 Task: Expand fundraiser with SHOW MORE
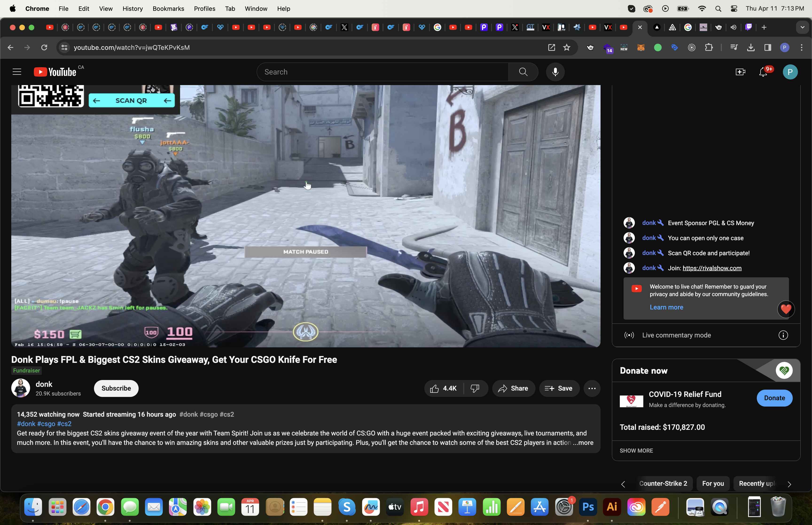(636, 451)
